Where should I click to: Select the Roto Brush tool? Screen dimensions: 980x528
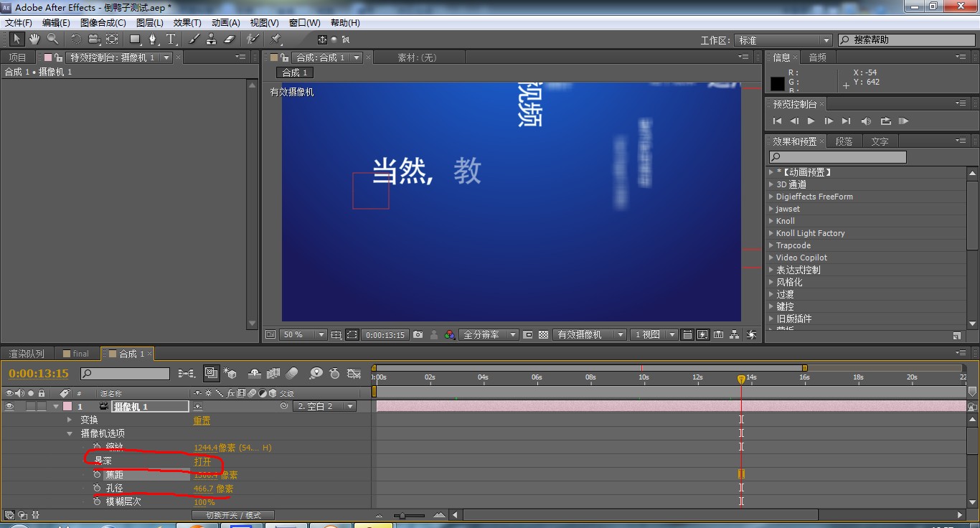(253, 39)
